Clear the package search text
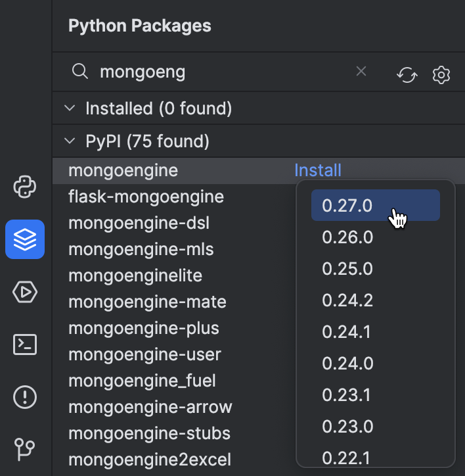The height and width of the screenshot is (476, 465). point(361,72)
